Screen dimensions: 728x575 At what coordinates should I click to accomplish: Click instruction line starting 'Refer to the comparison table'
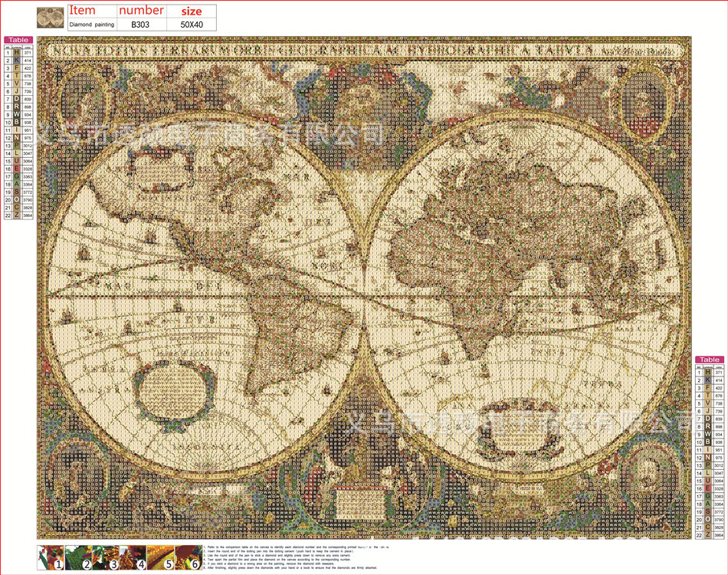pos(297,547)
